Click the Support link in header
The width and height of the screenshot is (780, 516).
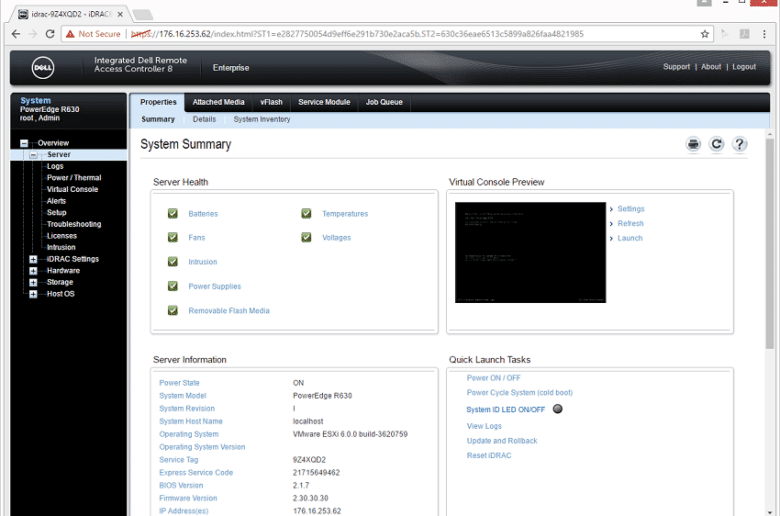click(676, 67)
